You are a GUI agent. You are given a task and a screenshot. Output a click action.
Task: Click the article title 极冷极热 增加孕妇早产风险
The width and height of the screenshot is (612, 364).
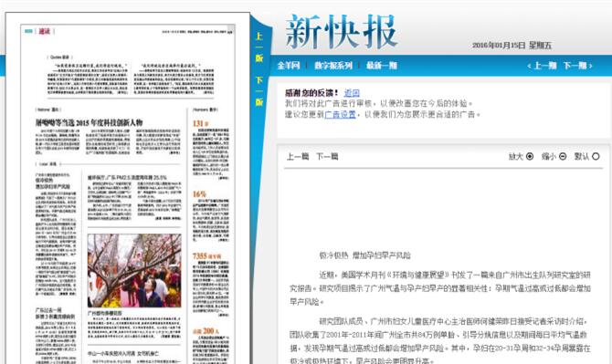pyautogui.click(x=364, y=255)
